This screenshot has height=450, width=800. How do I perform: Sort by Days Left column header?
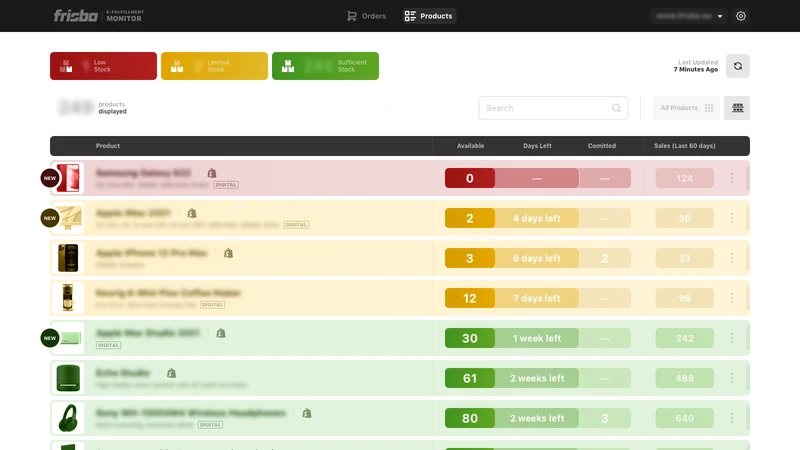tap(537, 146)
